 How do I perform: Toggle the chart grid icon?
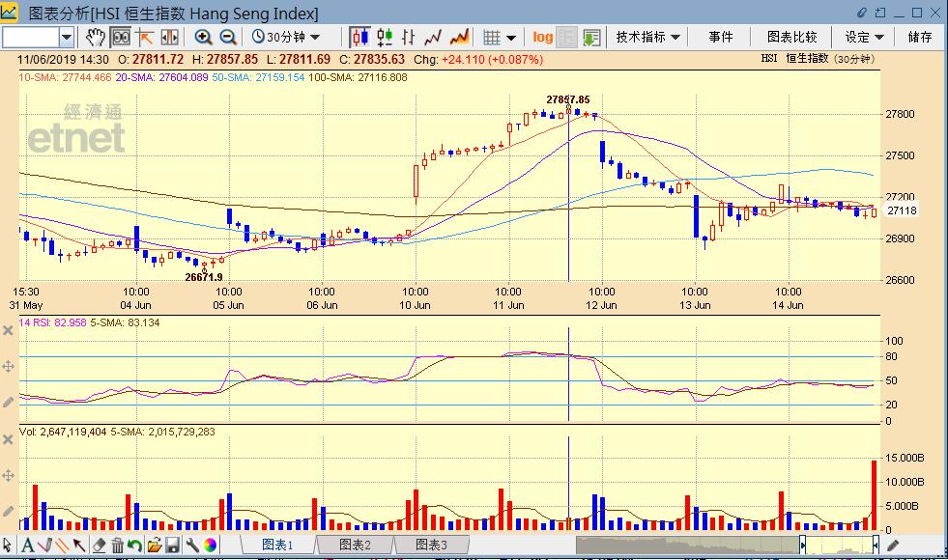pyautogui.click(x=492, y=38)
